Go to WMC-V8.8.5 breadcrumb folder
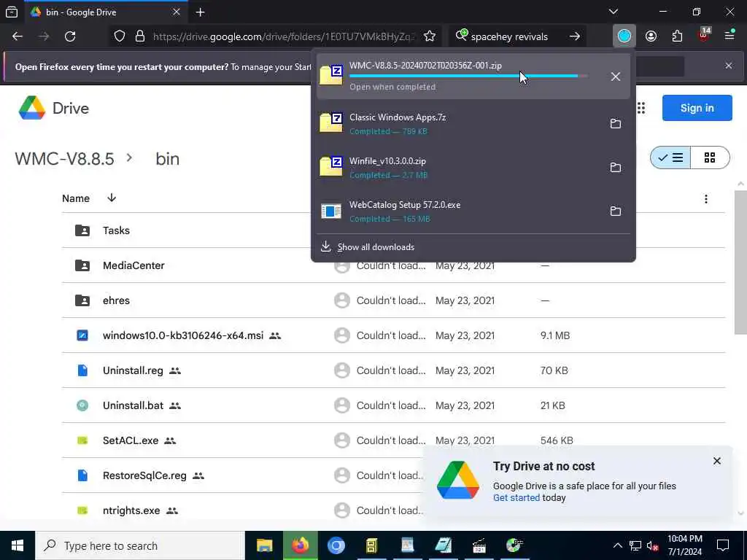The width and height of the screenshot is (747, 560). (64, 158)
